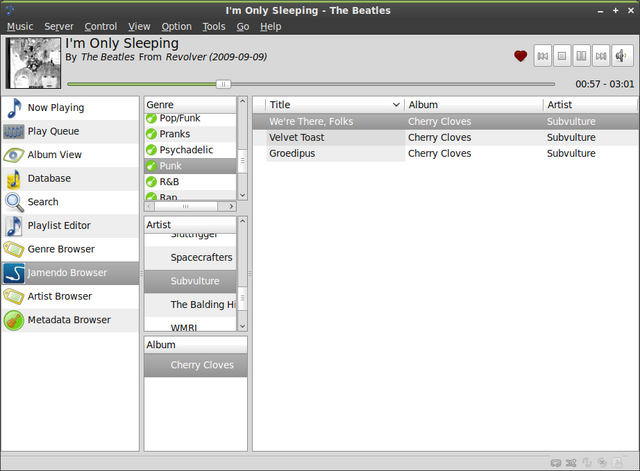Pause the current song
Screen dimensions: 640x471
tap(581, 56)
